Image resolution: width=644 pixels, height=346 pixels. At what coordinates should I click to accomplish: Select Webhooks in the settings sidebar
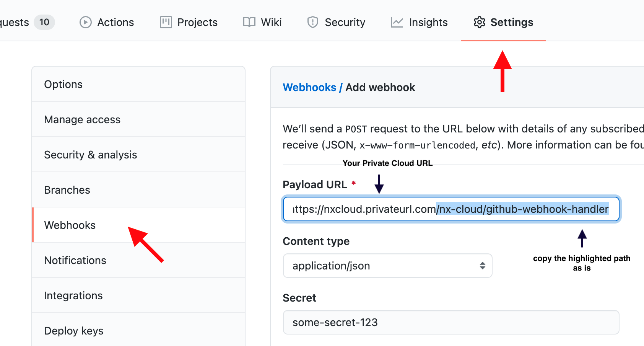click(70, 225)
